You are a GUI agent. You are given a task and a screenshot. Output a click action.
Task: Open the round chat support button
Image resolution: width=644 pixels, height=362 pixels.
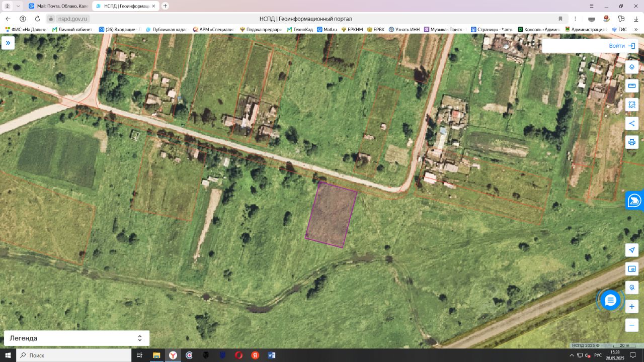click(610, 300)
